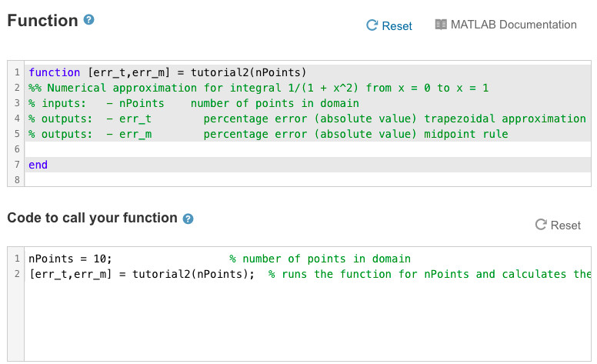
Task: Click the 'Function' section heading
Action: [x=42, y=21]
